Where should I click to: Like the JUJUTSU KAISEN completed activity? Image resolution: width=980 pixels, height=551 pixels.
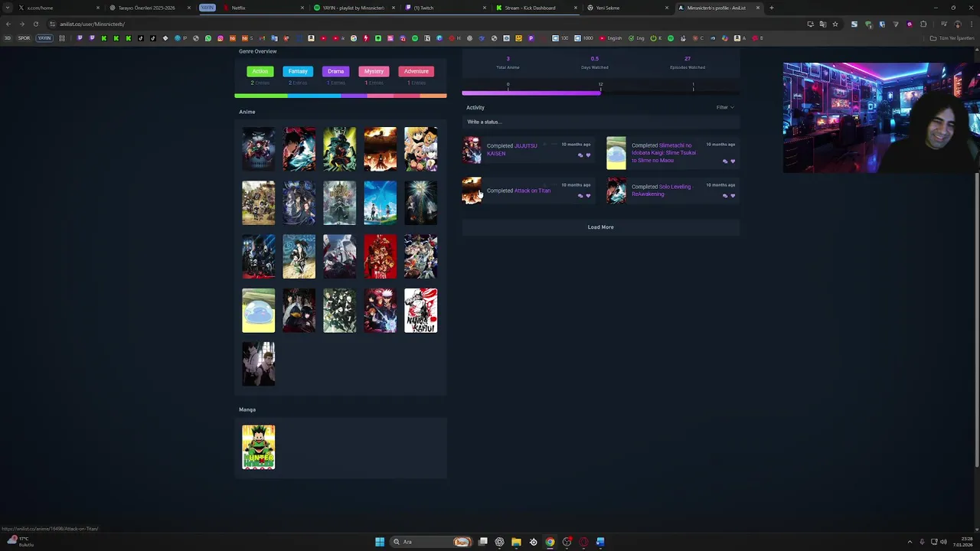(x=588, y=155)
